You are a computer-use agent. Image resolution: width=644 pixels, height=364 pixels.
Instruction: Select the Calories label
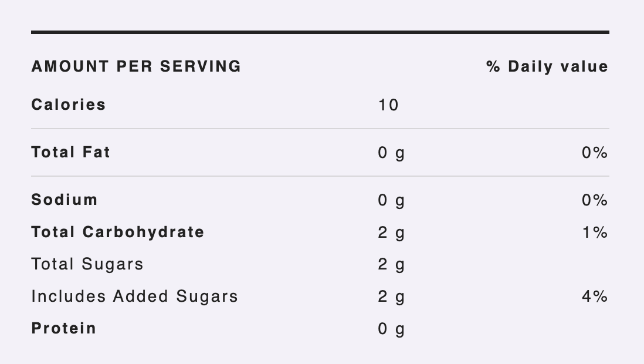click(x=69, y=105)
